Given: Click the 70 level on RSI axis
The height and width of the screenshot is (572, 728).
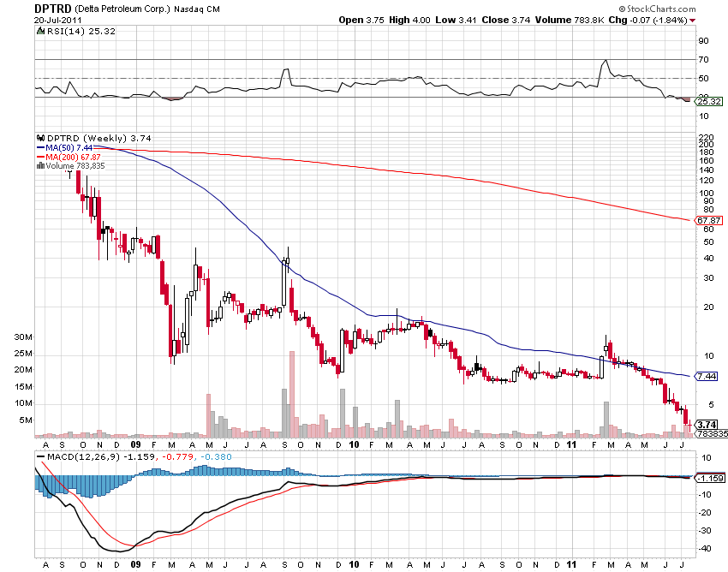Looking at the screenshot, I should 703,59.
